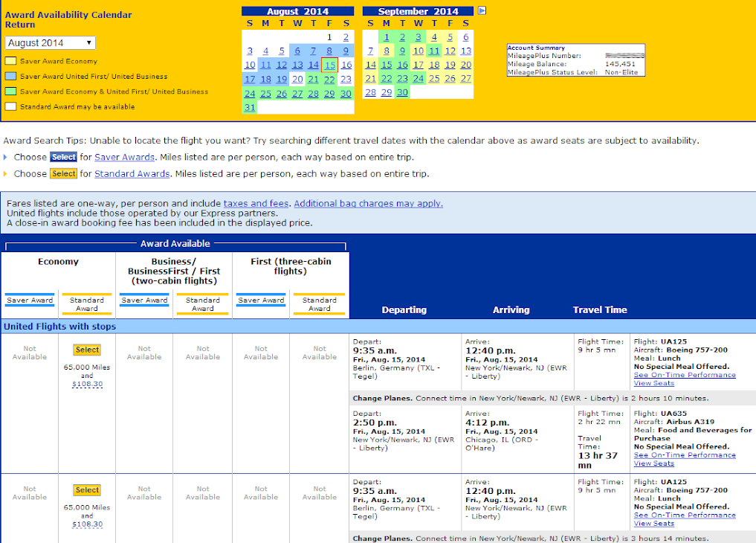Click First Standard Award column header
The height and width of the screenshot is (543, 756).
(x=319, y=304)
